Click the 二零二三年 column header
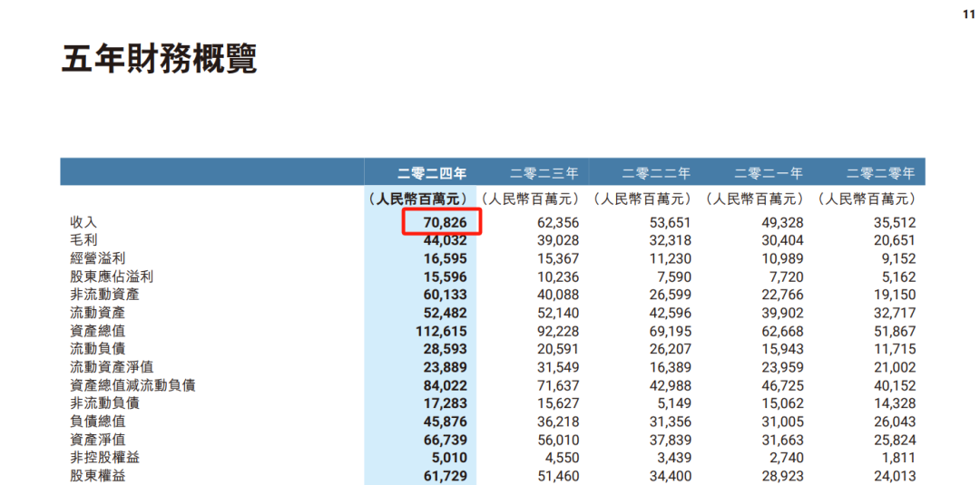This screenshot has height=485, width=980. click(544, 172)
